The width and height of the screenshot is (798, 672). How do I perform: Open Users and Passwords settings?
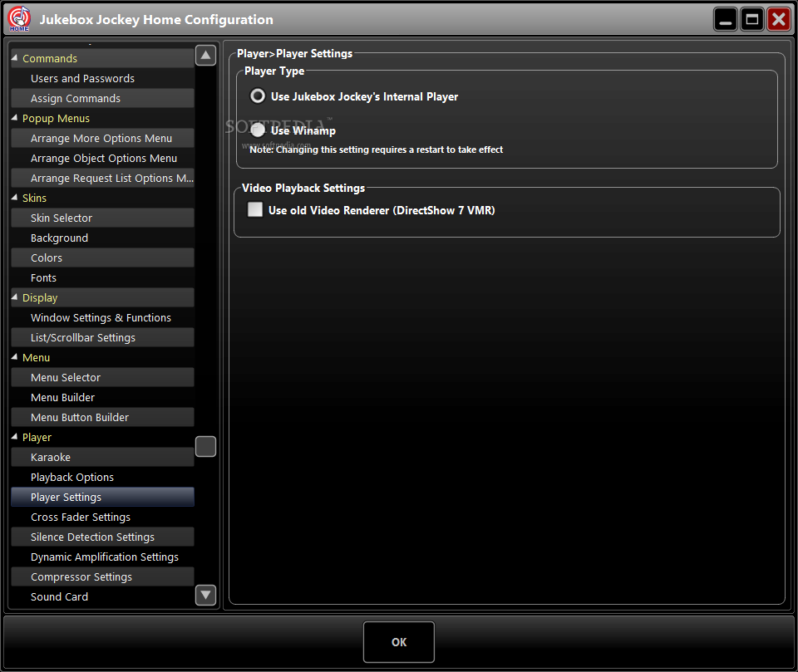coord(103,78)
